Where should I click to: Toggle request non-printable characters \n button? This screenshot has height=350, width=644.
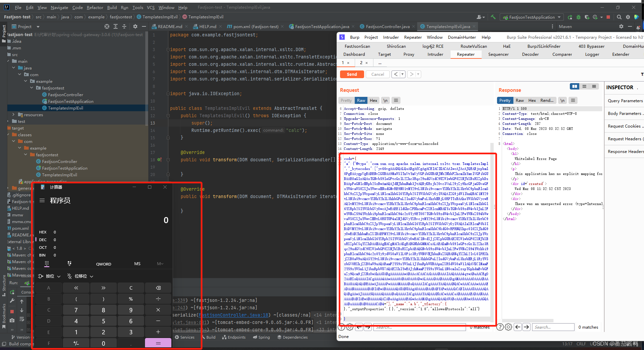coord(385,100)
